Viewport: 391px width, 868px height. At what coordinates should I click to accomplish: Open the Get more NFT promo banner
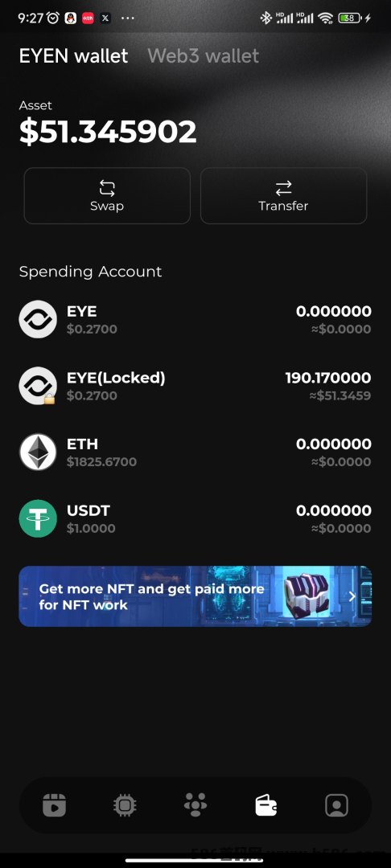coord(195,596)
